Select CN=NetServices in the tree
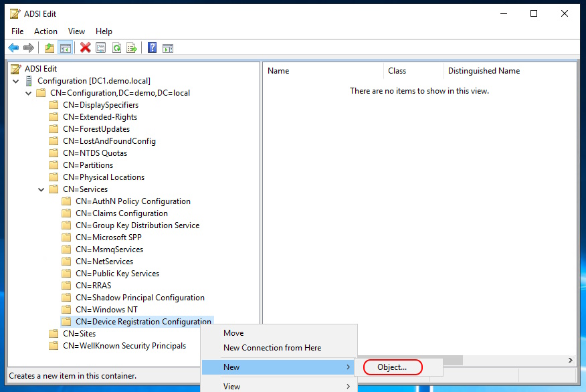This screenshot has width=586, height=392. tap(104, 261)
